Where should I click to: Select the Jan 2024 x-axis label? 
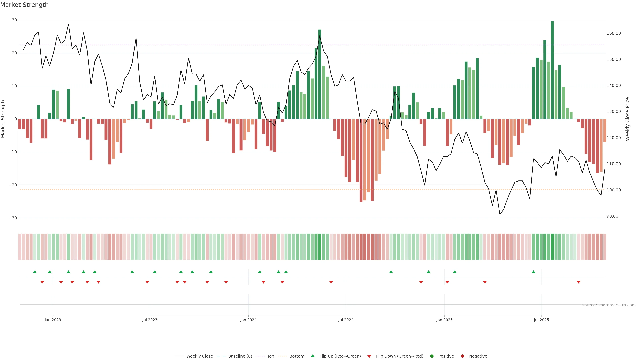click(248, 320)
